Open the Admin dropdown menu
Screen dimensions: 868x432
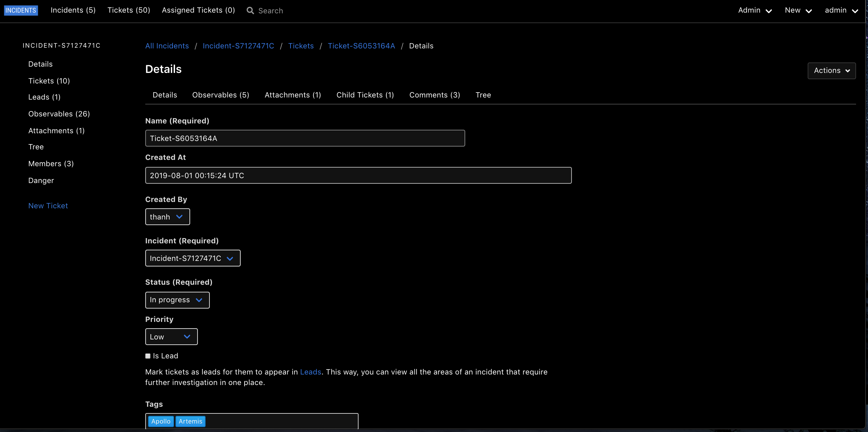coord(755,11)
